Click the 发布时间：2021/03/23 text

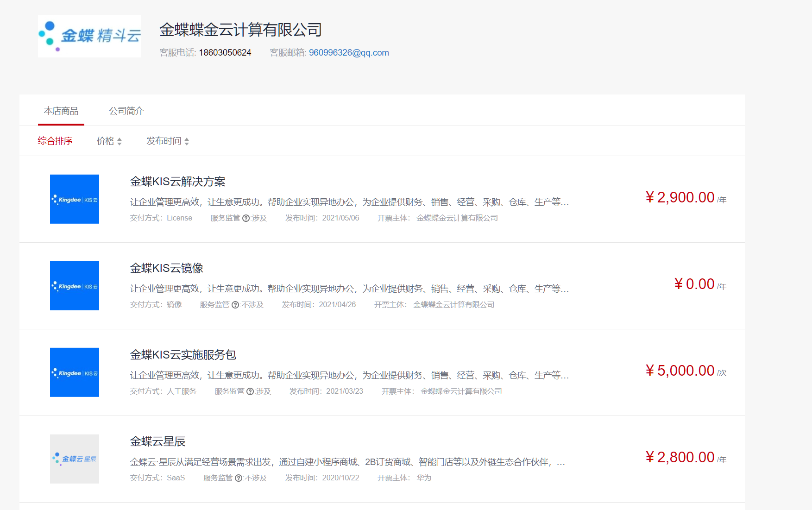(326, 391)
